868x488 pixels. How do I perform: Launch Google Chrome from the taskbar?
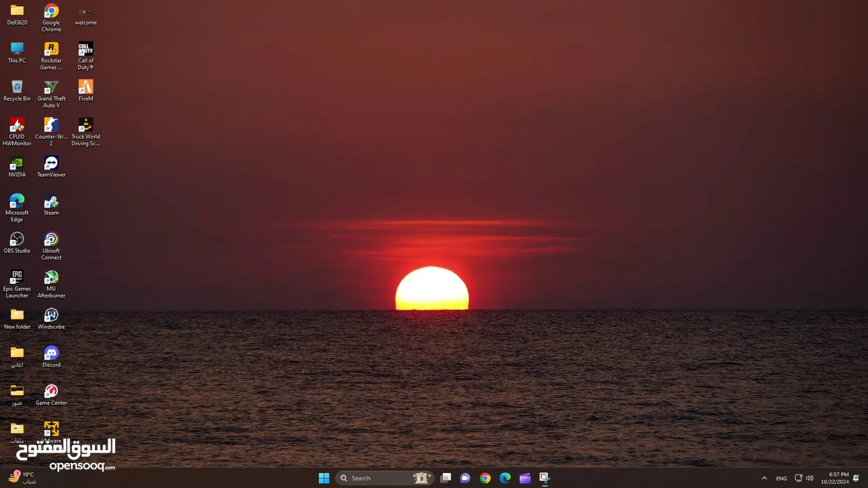pos(485,478)
